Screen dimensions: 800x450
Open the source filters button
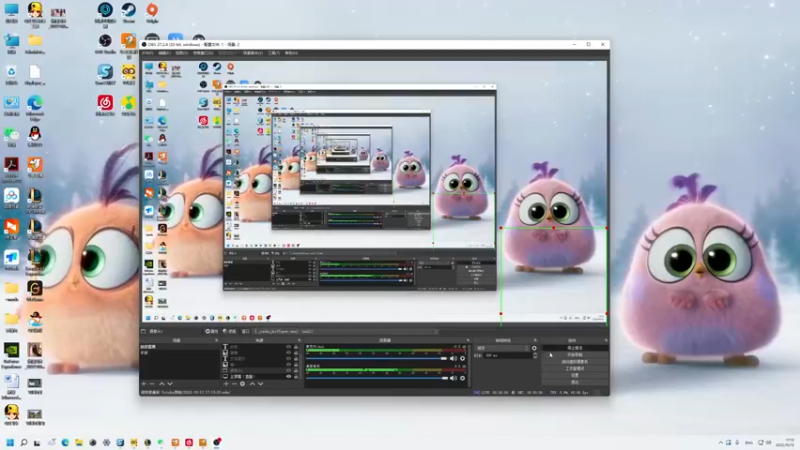click(x=230, y=331)
